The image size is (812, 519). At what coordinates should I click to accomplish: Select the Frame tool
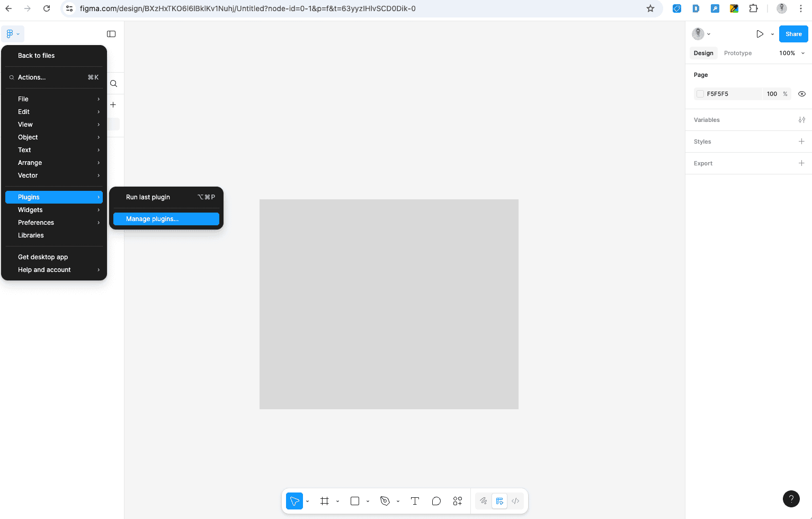(x=324, y=500)
